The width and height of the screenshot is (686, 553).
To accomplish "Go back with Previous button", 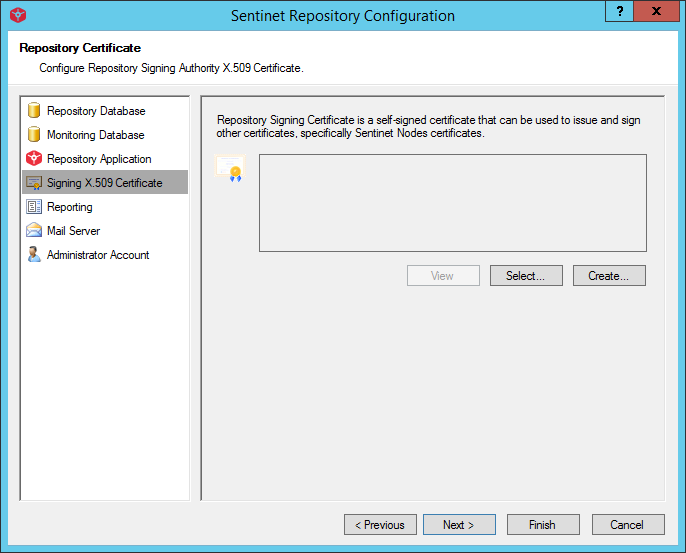I will pos(380,525).
